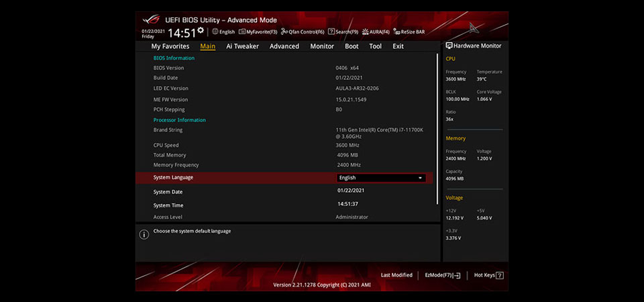
Task: Click the System Time value 14:51:37
Action: point(348,204)
